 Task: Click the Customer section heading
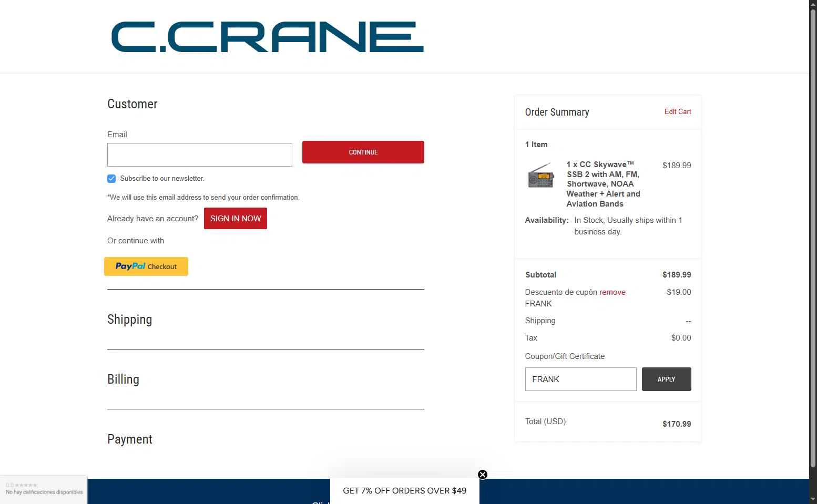(x=132, y=104)
